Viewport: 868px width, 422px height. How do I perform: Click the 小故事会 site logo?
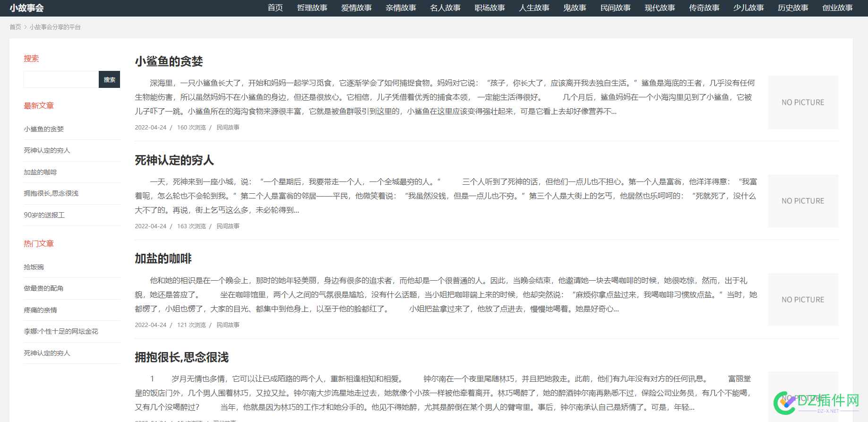(26, 8)
